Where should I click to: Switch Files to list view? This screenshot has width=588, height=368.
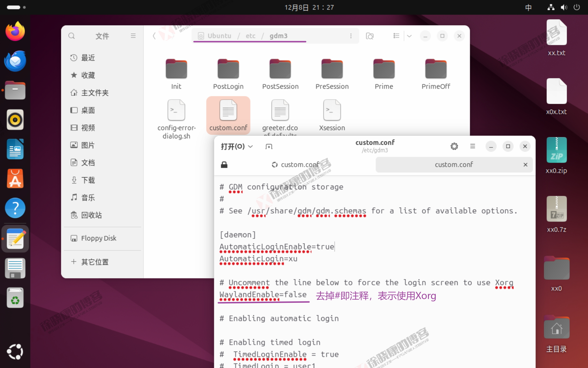pyautogui.click(x=396, y=36)
